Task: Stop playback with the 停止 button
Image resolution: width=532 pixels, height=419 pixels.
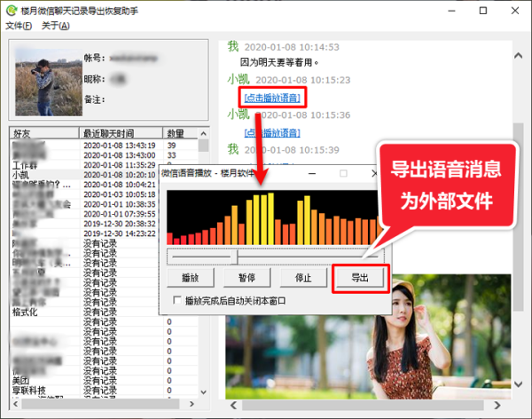Action: [x=303, y=278]
